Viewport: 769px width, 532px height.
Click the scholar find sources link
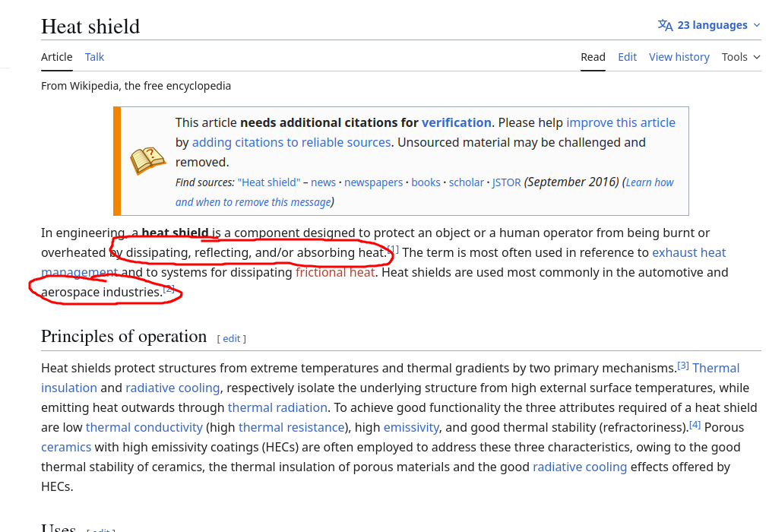[x=466, y=182]
